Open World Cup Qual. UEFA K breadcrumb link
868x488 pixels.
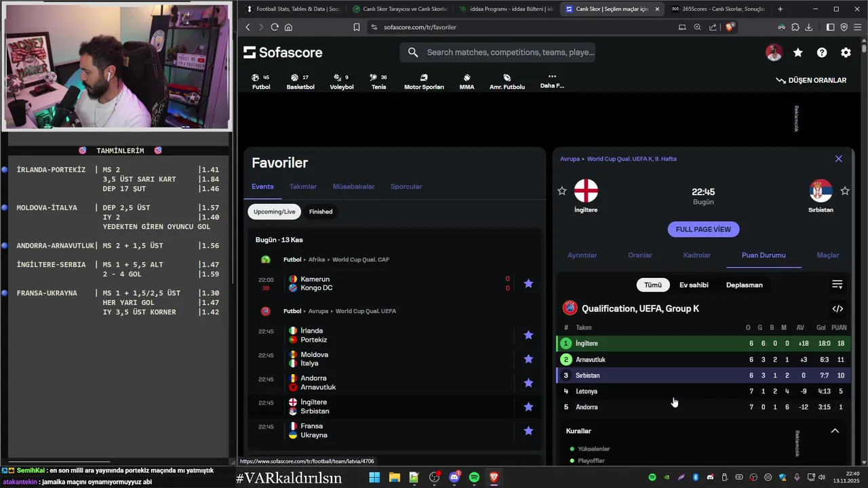coord(632,159)
